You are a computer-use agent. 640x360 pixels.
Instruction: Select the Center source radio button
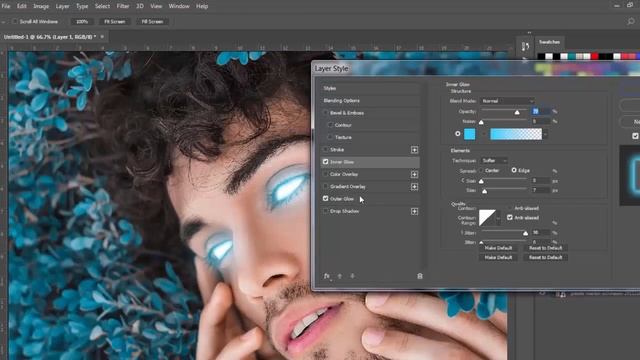[481, 170]
